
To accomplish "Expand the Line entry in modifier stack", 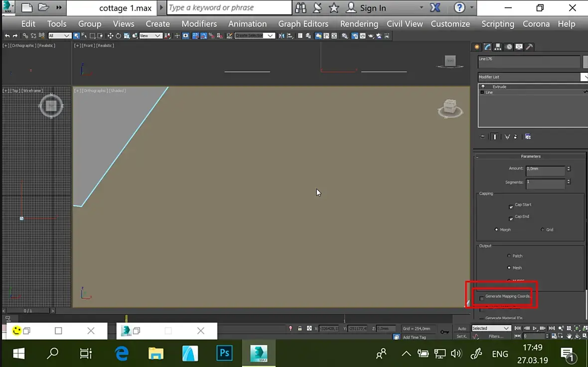I will 482,92.
